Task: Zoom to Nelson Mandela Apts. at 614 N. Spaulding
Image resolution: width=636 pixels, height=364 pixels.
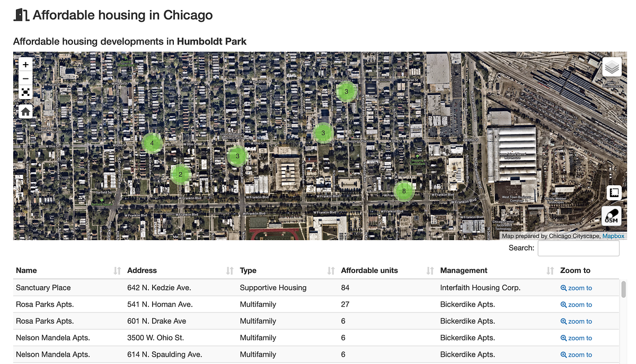Action: point(576,355)
